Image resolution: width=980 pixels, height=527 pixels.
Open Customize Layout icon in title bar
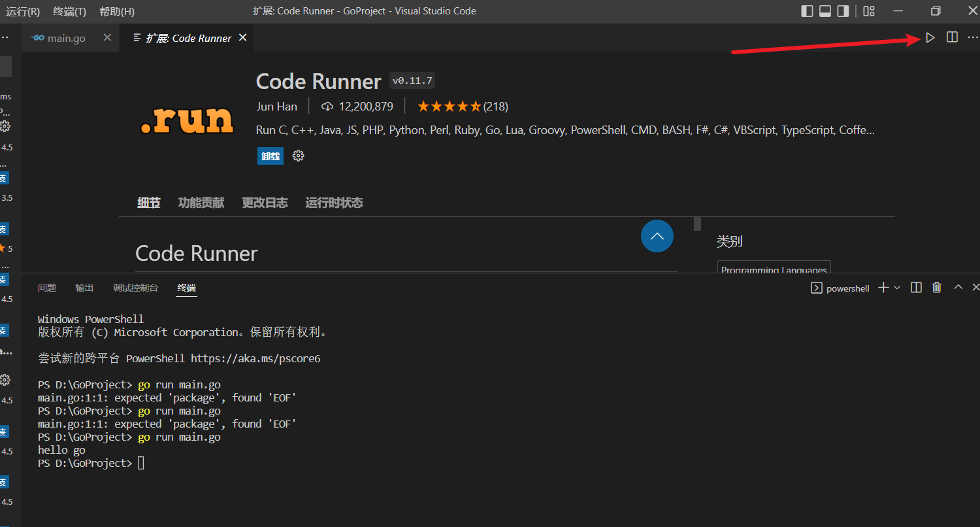[x=868, y=11]
